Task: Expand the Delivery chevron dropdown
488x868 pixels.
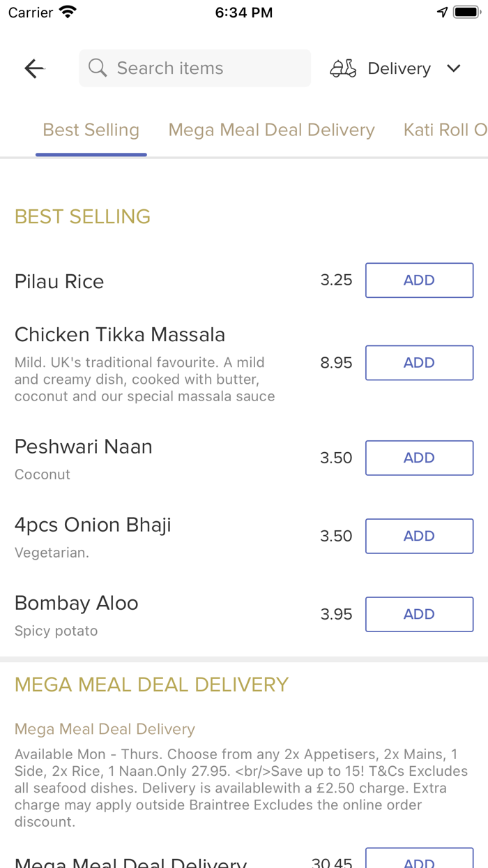Action: (x=454, y=68)
